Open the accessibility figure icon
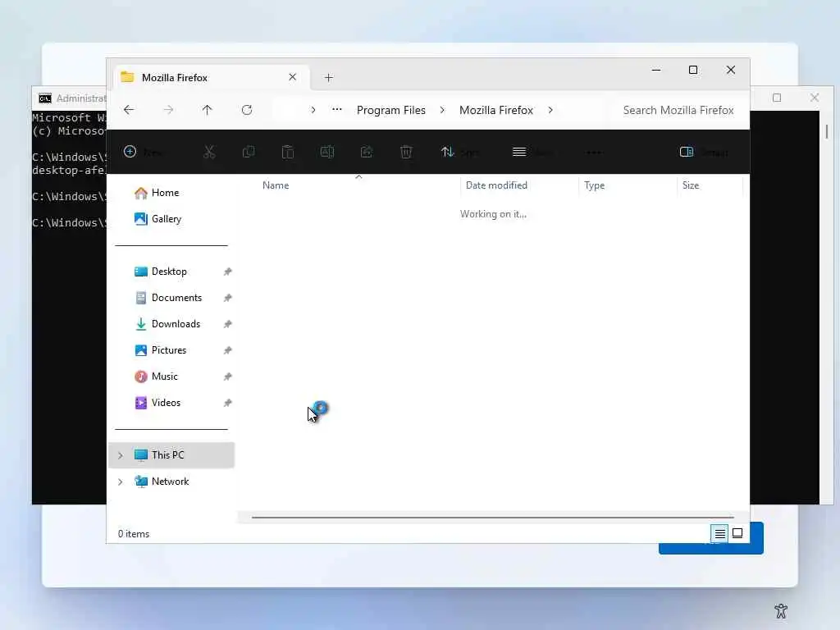The width and height of the screenshot is (840, 630). pyautogui.click(x=781, y=610)
